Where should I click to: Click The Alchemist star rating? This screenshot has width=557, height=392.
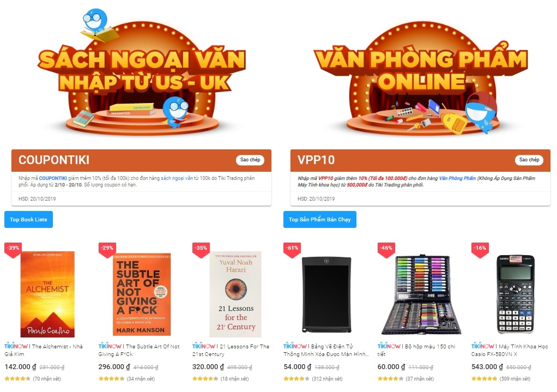[x=17, y=378]
